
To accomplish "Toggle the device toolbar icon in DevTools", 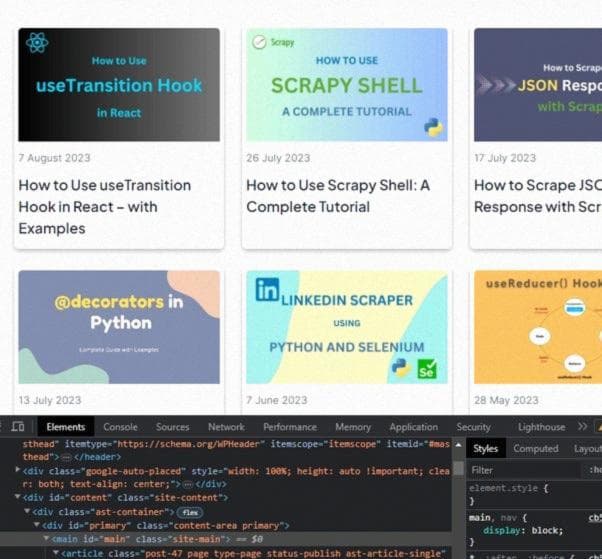I will tap(18, 427).
